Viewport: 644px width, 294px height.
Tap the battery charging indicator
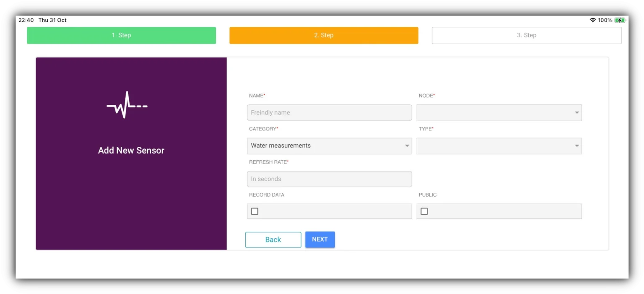tap(620, 20)
